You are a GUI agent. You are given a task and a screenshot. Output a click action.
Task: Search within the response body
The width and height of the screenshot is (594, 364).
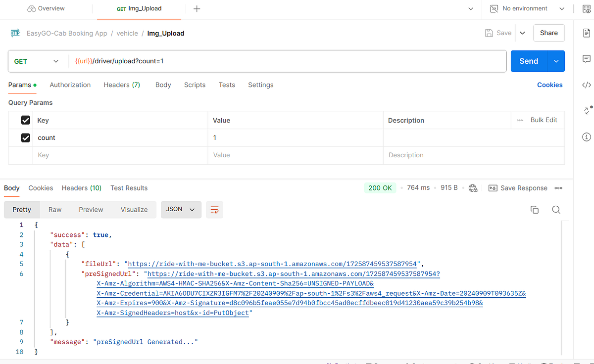click(556, 210)
